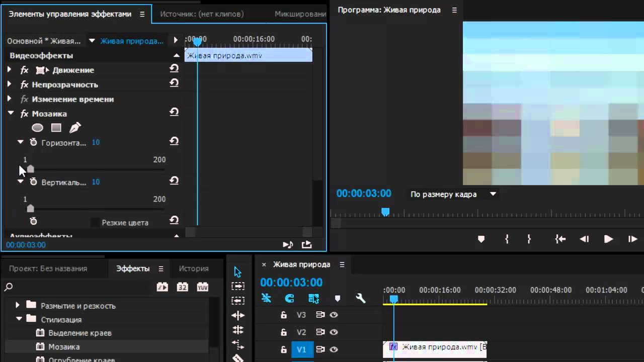Image resolution: width=644 pixels, height=362 pixels.
Task: Expand the Изменение времени effect
Action: pyautogui.click(x=9, y=99)
